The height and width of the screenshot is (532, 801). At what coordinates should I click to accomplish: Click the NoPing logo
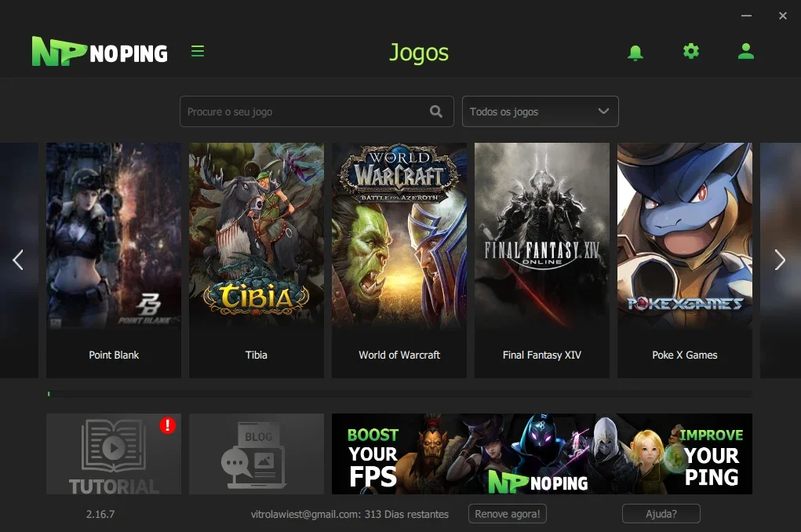(100, 51)
